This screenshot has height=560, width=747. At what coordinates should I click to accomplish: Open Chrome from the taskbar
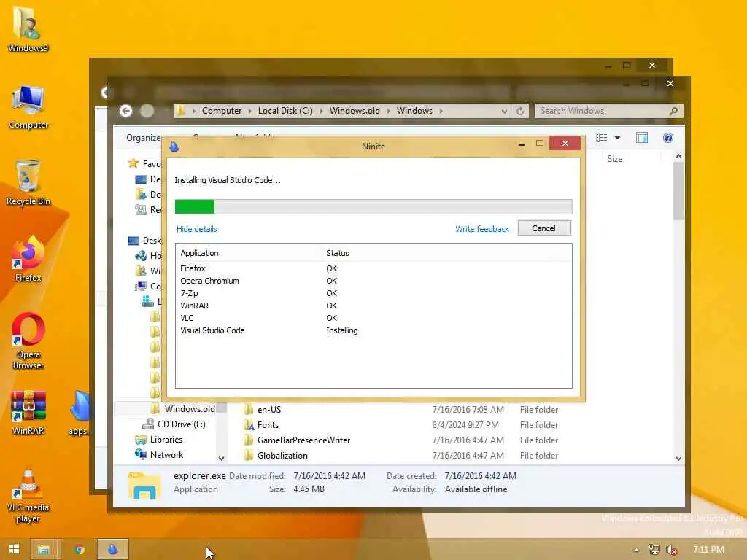79,549
